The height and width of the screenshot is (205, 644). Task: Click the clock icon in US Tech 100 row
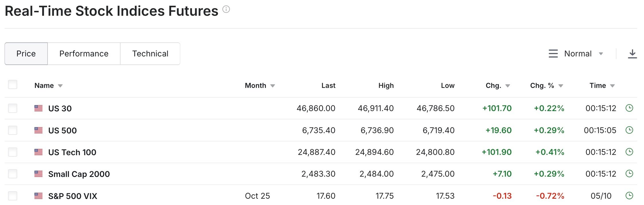click(x=629, y=152)
